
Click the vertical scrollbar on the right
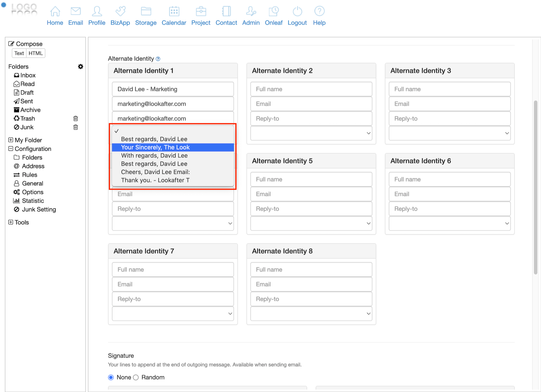tap(535, 186)
